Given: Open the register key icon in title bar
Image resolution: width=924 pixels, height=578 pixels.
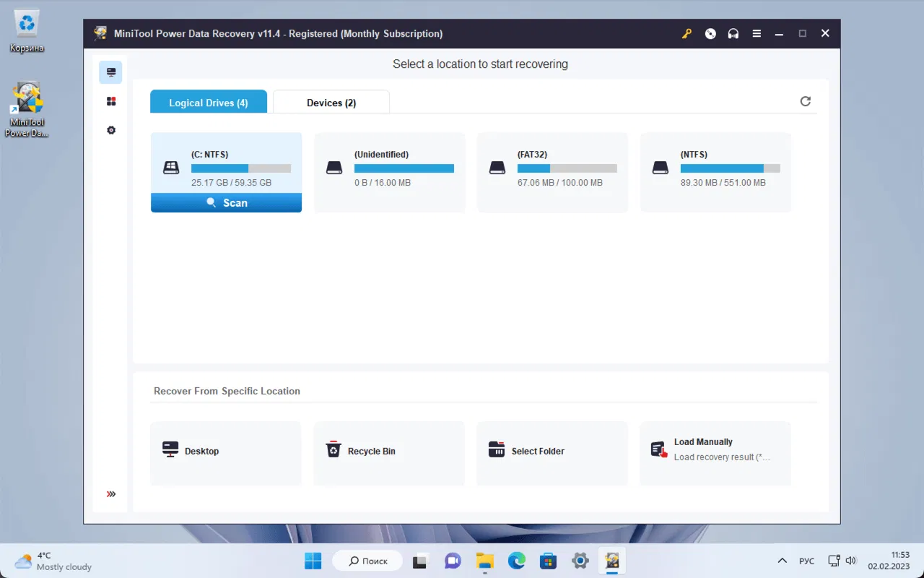Looking at the screenshot, I should click(687, 33).
